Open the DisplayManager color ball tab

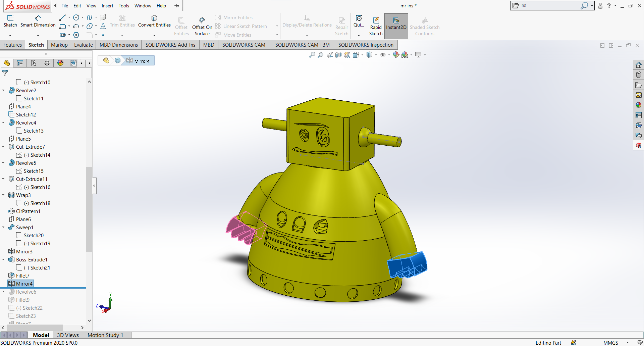[x=60, y=63]
